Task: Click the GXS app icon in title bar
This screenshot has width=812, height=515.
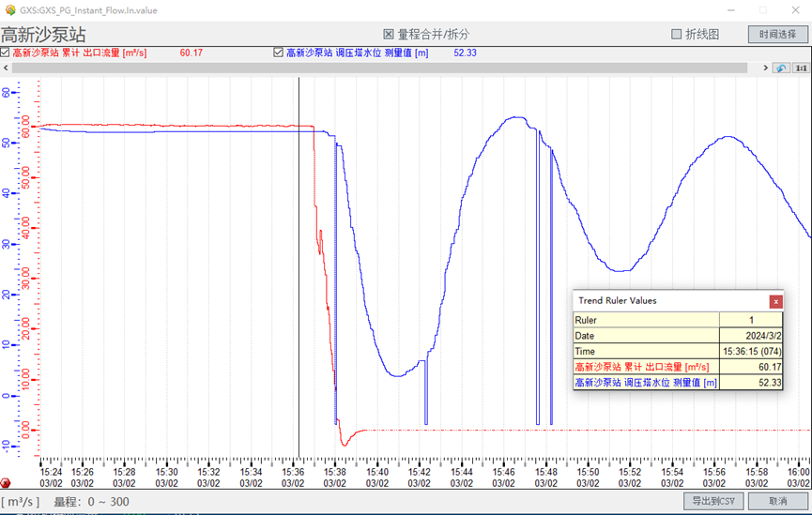Action: point(8,9)
